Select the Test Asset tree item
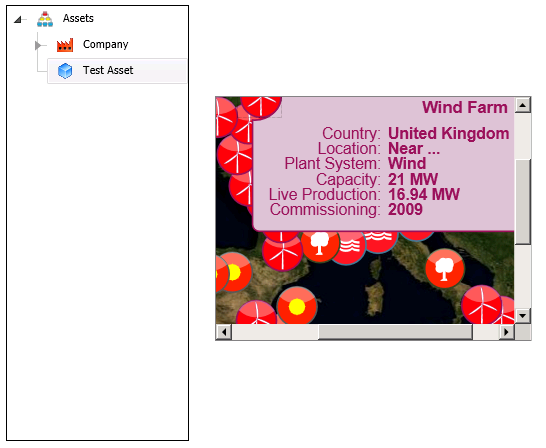Image resolution: width=546 pixels, height=448 pixels. click(x=117, y=71)
